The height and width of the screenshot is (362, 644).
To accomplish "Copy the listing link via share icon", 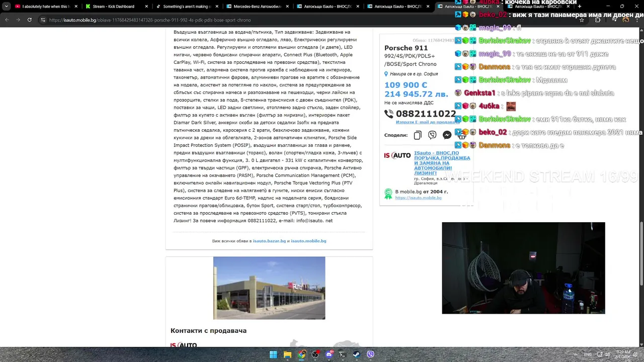I will point(418,135).
